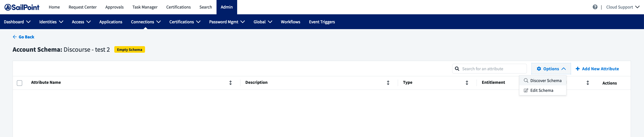Click the help question mark icon
Screen dimensions: 644x137
[595, 7]
